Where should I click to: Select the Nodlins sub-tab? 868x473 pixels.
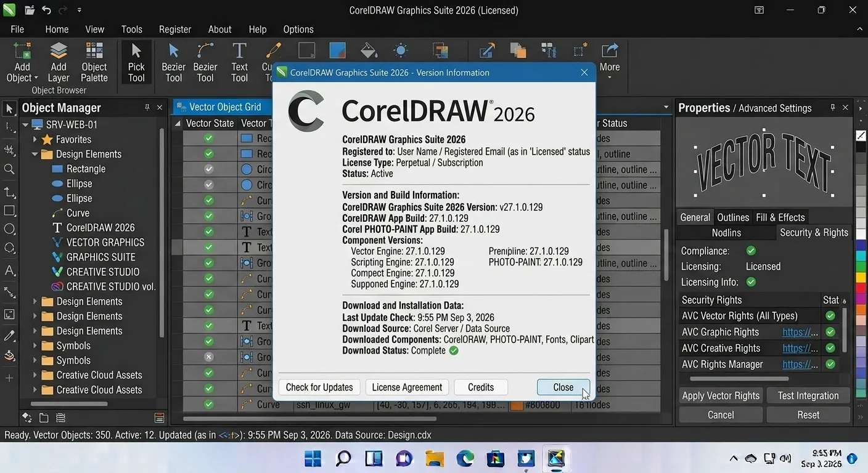726,233
